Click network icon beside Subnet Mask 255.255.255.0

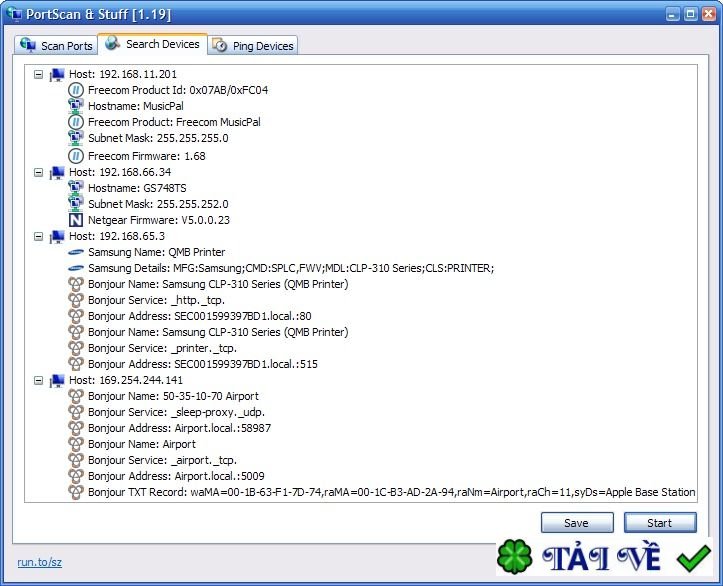coord(76,138)
